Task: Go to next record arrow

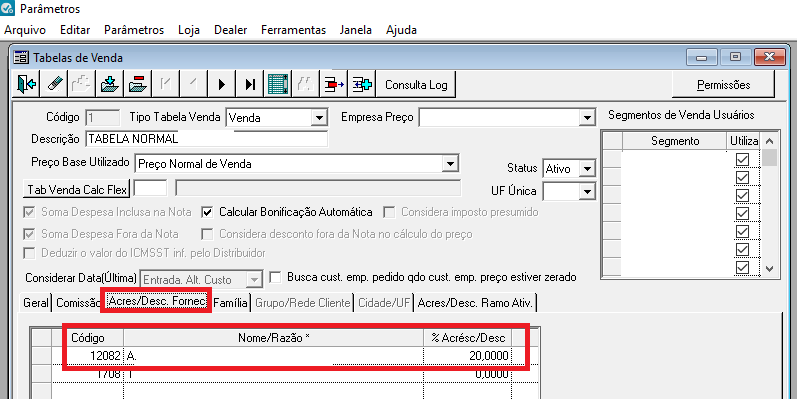Action: (221, 84)
